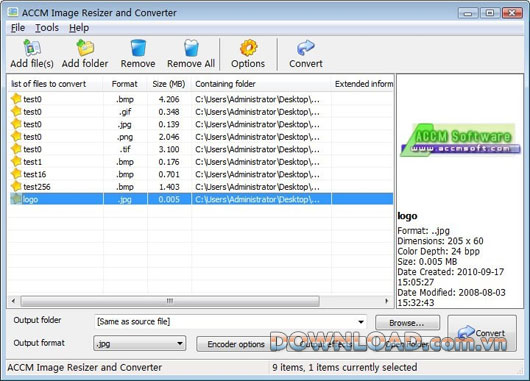
Task: Click the size value 0.701
Action: [x=169, y=174]
